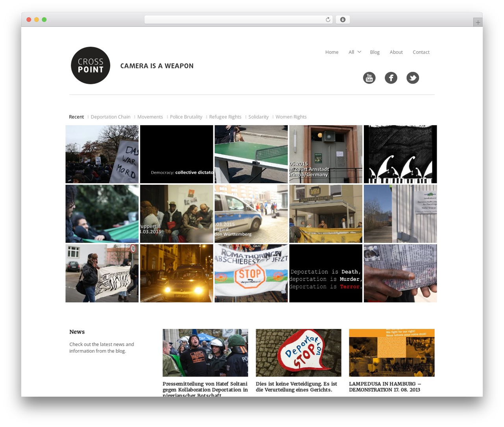Select the Recent filter tab

pos(76,117)
